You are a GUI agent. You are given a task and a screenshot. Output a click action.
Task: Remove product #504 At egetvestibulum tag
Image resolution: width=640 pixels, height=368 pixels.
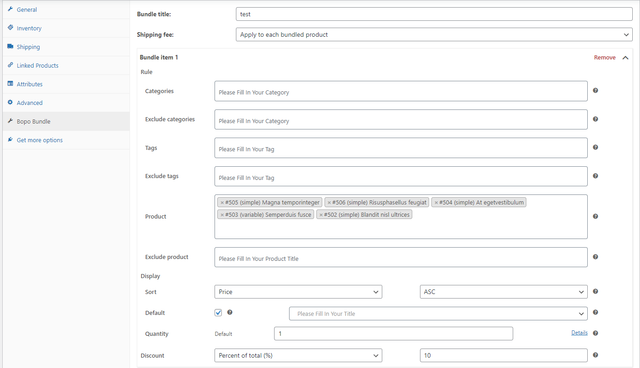[x=436, y=202]
